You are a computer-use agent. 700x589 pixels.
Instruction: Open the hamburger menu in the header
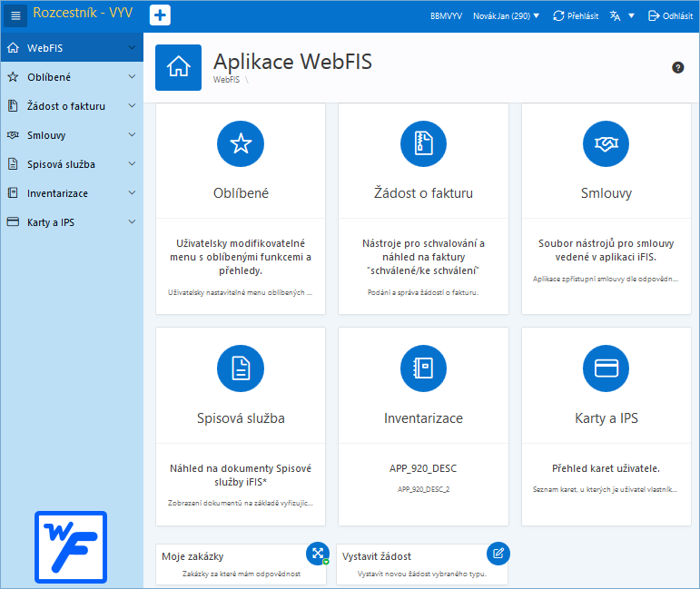point(15,15)
